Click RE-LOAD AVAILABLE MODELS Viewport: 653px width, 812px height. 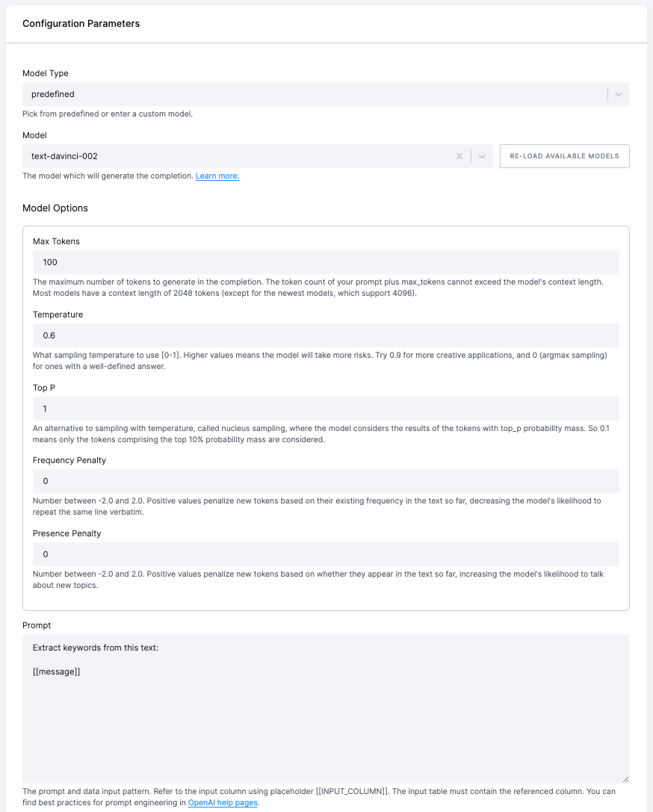pyautogui.click(x=564, y=156)
